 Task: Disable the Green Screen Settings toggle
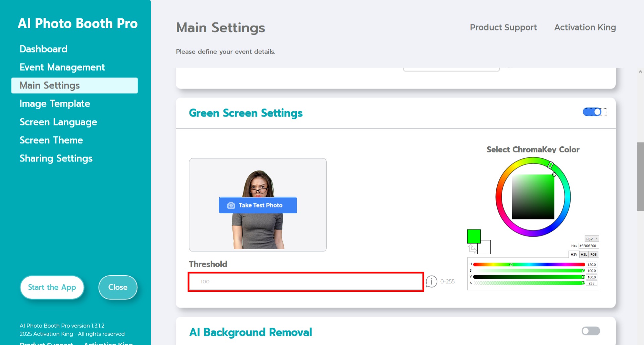[x=594, y=112]
